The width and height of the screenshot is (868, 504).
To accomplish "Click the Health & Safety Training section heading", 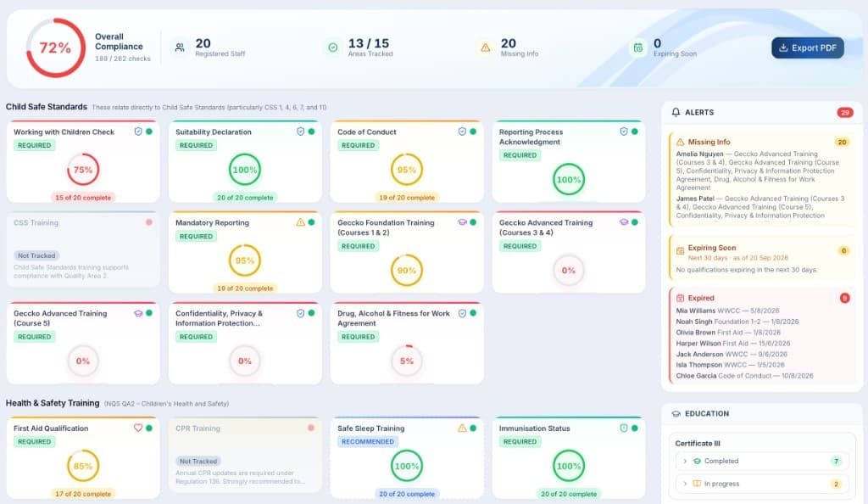I will (53, 403).
